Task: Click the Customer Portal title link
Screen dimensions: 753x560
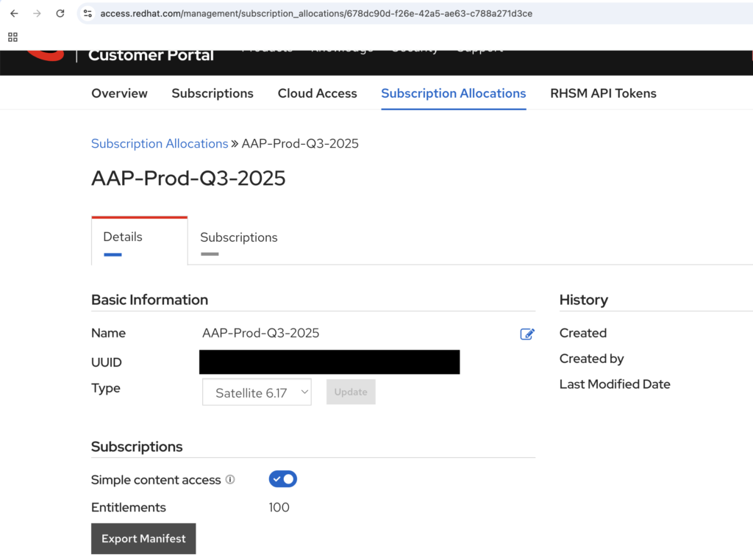Action: [151, 55]
